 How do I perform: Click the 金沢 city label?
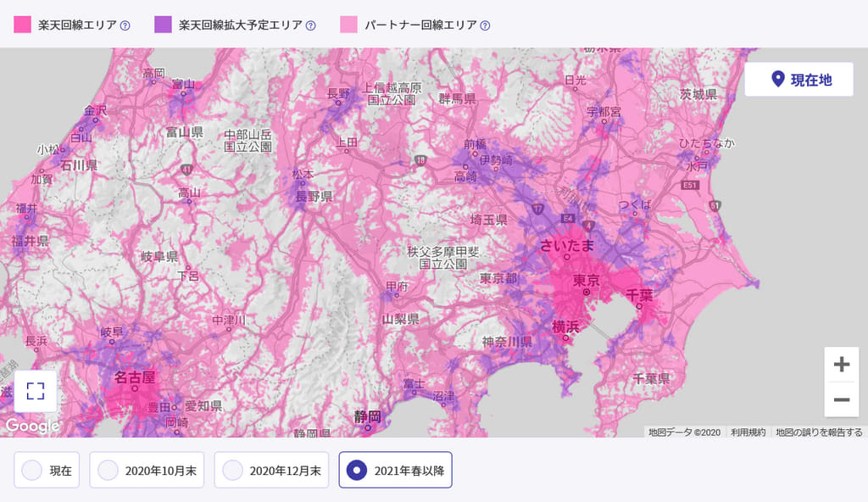point(95,110)
